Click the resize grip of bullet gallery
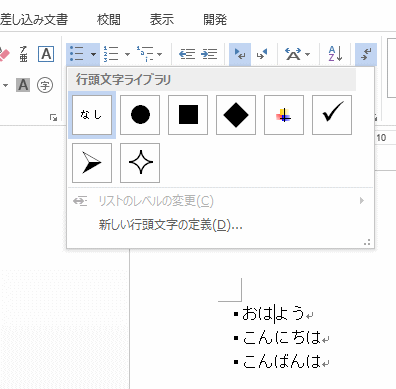This screenshot has width=396, height=389. click(367, 243)
